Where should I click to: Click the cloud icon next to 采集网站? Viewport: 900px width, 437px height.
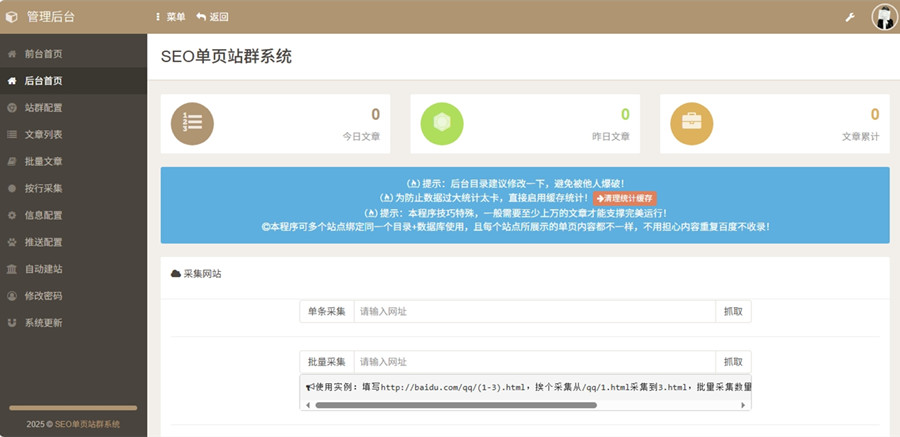pyautogui.click(x=176, y=273)
